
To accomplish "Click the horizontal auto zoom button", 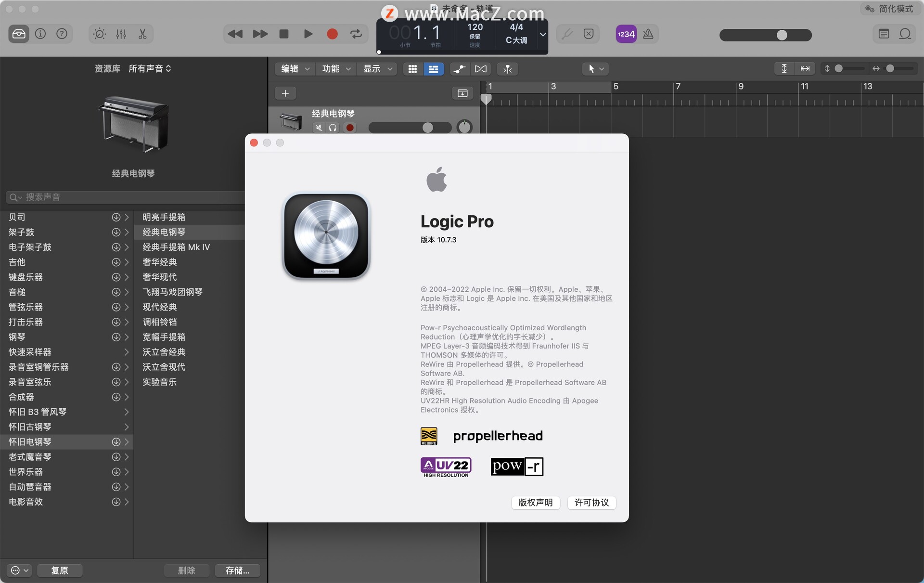I will pyautogui.click(x=805, y=68).
